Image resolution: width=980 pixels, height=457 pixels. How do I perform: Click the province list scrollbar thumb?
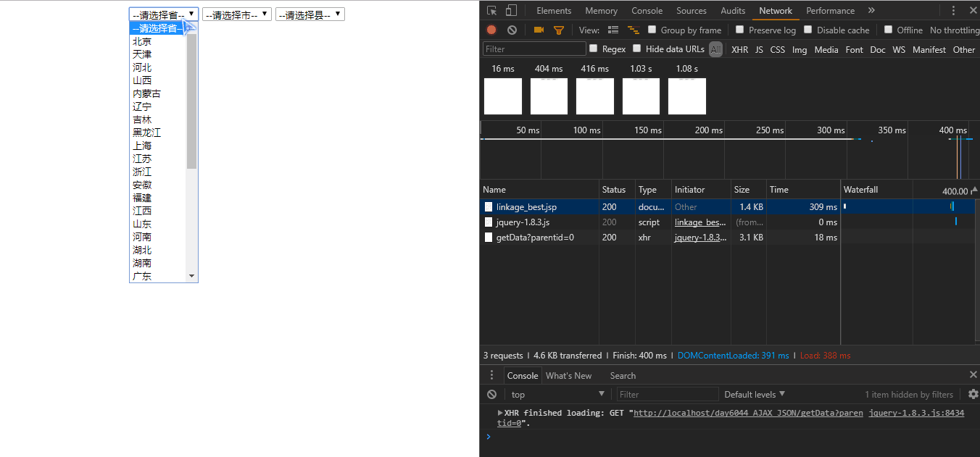point(192,101)
